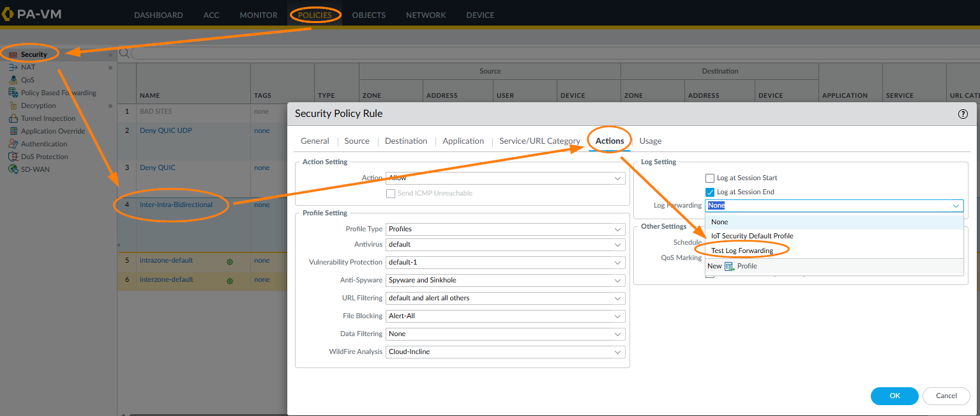The width and height of the screenshot is (980, 416).
Task: Select the QoS policy icon
Action: 13,80
